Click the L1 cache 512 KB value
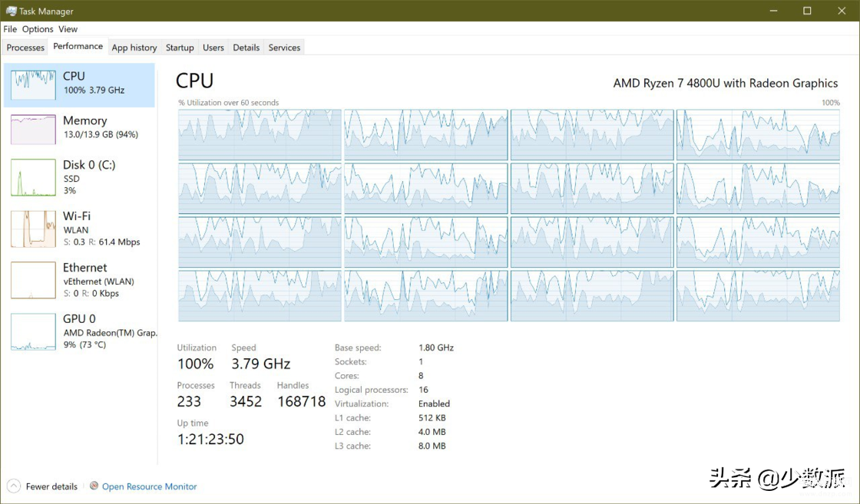The image size is (860, 504). [x=432, y=418]
